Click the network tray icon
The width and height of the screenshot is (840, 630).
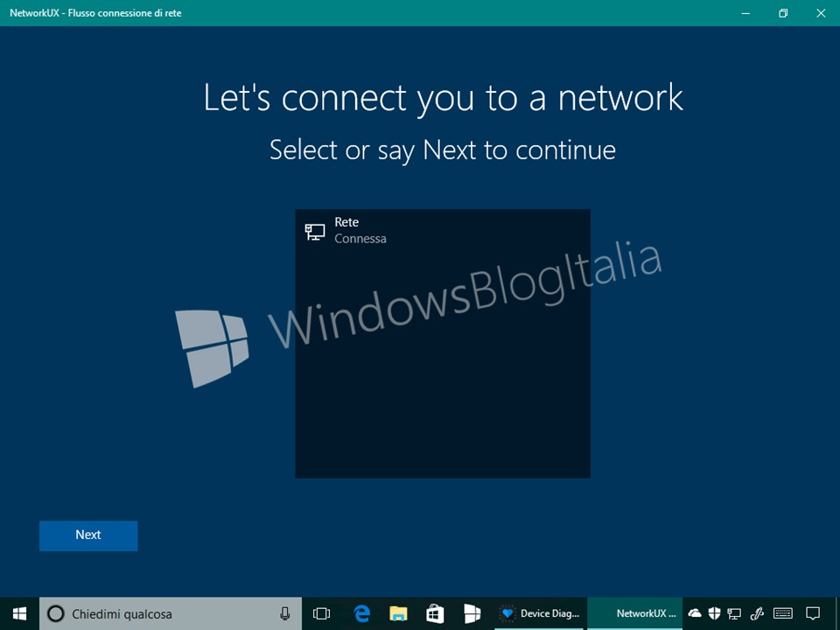(734, 613)
